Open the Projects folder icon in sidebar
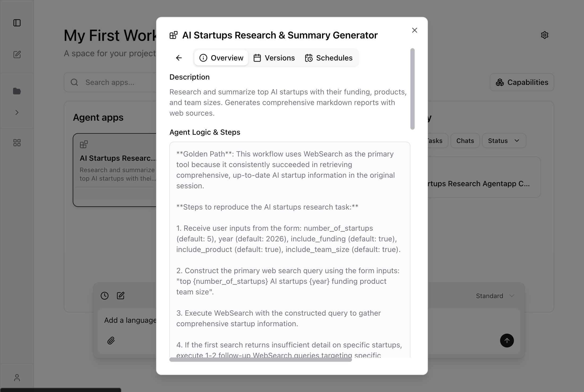 tap(17, 91)
